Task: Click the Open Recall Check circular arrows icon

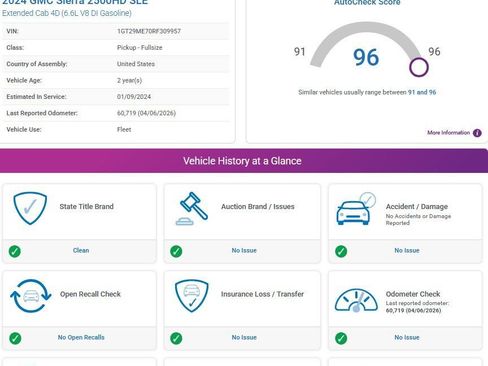Action: click(x=31, y=296)
